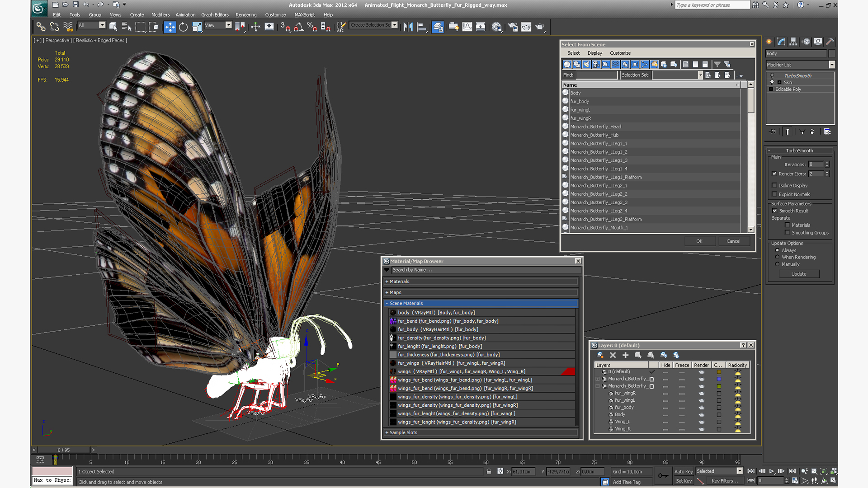Toggle Smooth Result checkbox
The image size is (868, 488).
[774, 211]
